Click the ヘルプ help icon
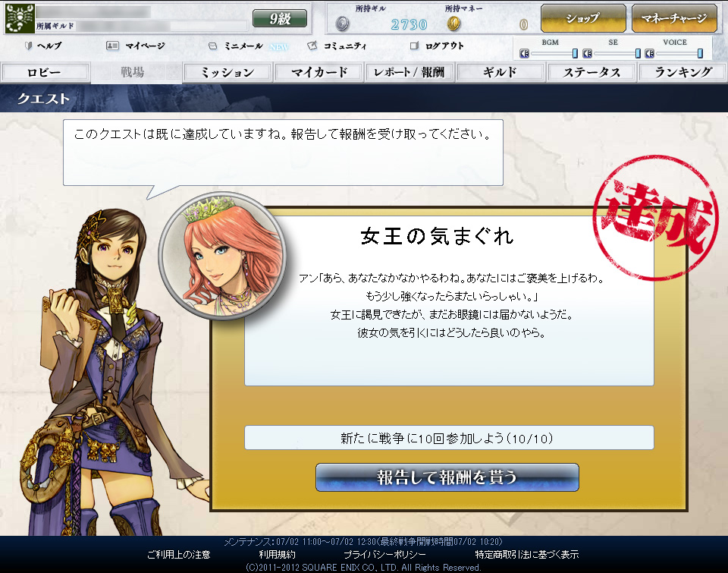 [x=29, y=46]
